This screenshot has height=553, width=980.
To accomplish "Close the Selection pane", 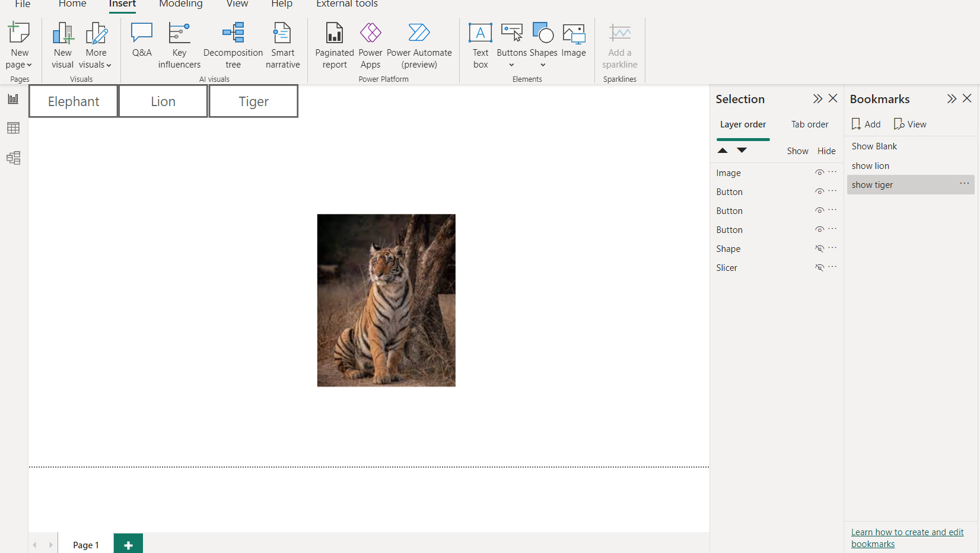I will point(833,98).
